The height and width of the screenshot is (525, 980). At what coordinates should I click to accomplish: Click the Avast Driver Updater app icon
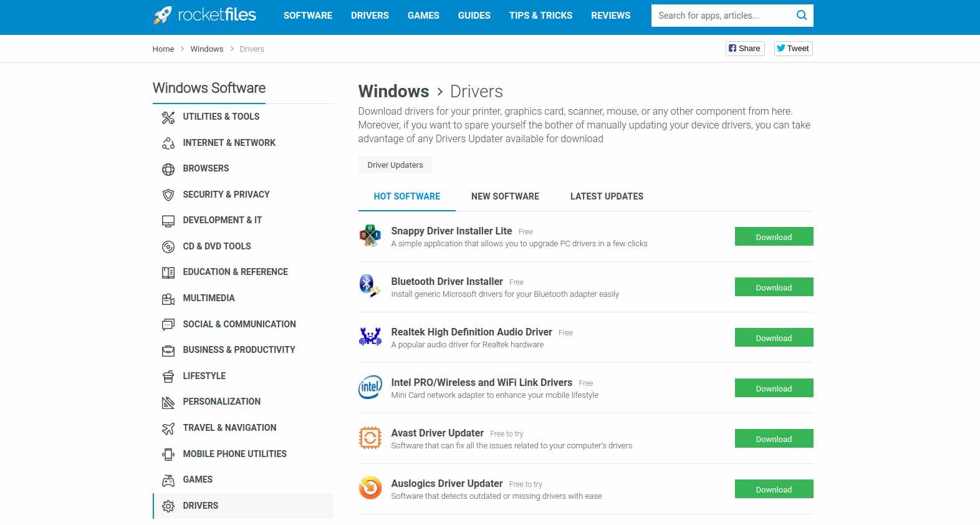[370, 438]
